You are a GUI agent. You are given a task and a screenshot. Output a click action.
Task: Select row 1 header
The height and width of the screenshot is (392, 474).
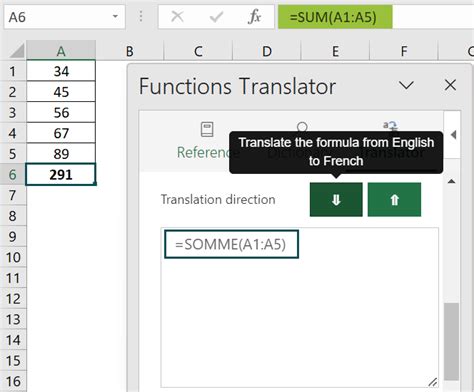(13, 71)
